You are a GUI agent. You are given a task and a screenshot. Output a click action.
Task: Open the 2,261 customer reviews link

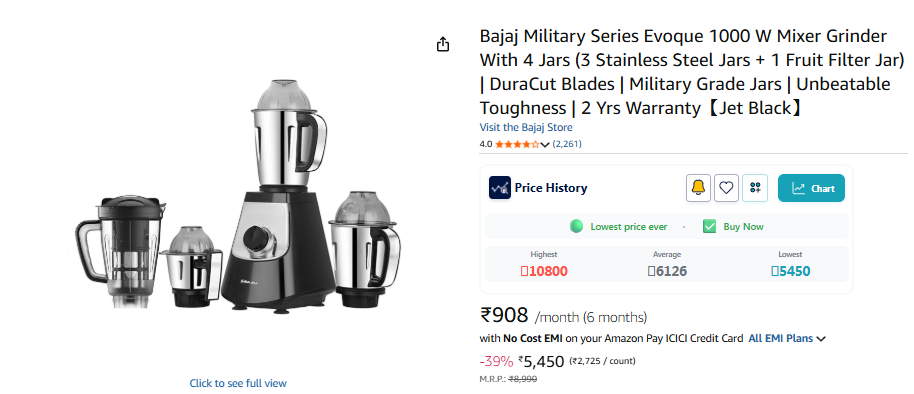567,144
